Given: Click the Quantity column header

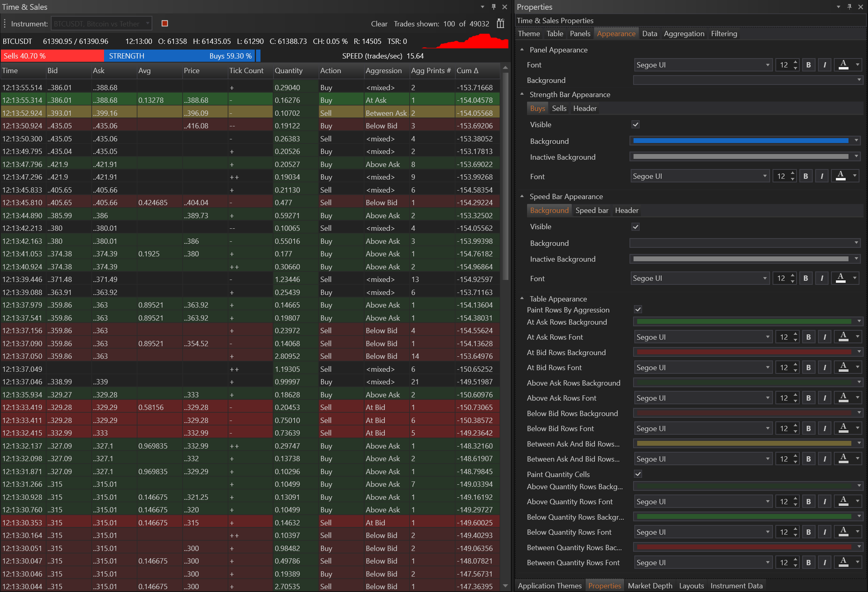Looking at the screenshot, I should click(289, 71).
